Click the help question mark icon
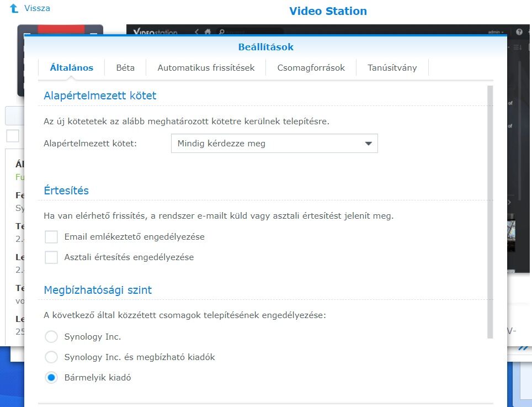 (x=519, y=32)
